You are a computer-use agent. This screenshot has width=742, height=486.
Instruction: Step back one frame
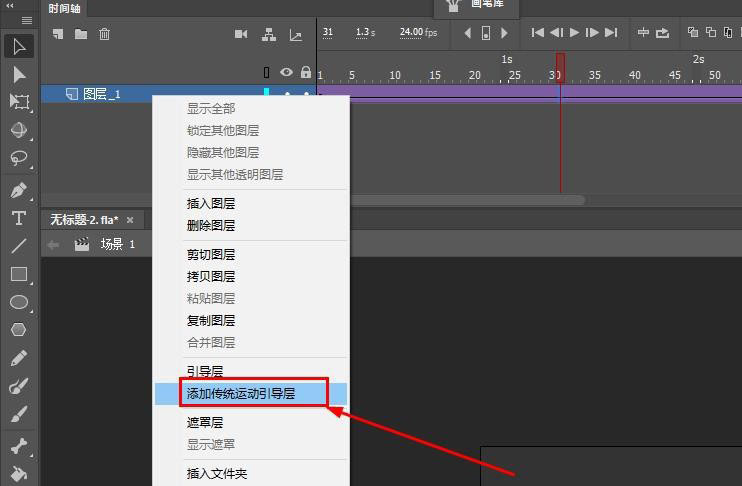click(x=556, y=33)
